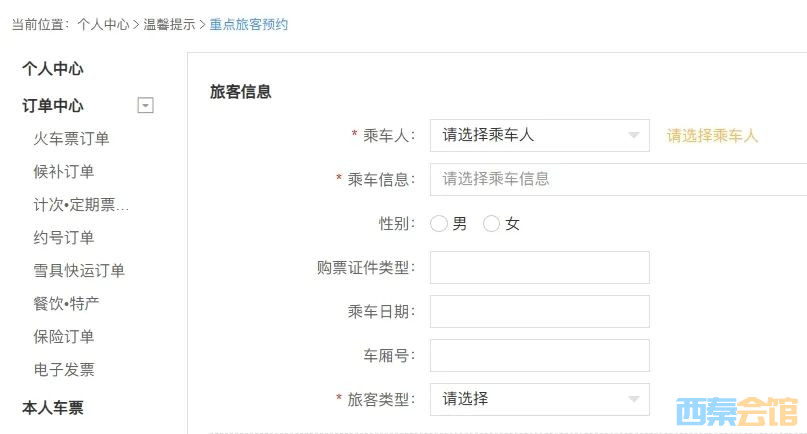The image size is (807, 434).
Task: Open 火车票订单 in sidebar
Action: pyautogui.click(x=71, y=138)
